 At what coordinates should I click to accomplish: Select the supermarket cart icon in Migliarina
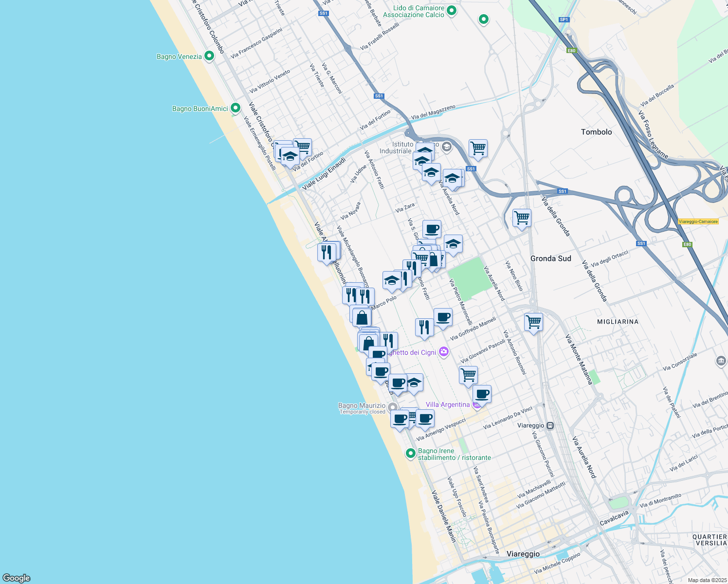pos(533,322)
